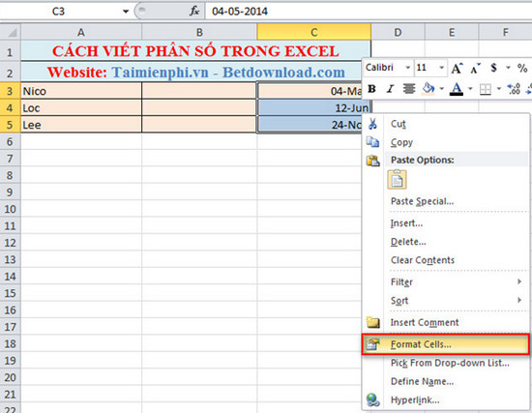This screenshot has width=532, height=413.
Task: Click the borders icon in mini toolbar
Action: coord(486,89)
